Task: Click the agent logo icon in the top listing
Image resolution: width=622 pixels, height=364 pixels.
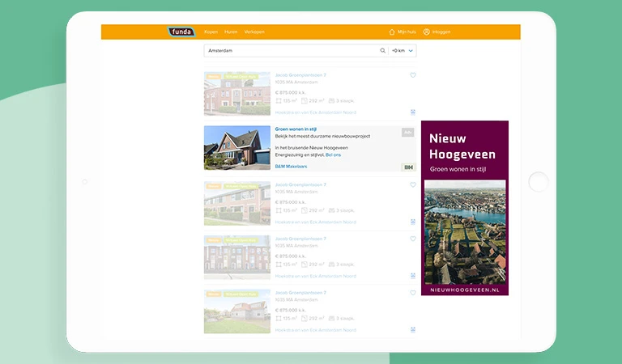Action: click(x=413, y=112)
